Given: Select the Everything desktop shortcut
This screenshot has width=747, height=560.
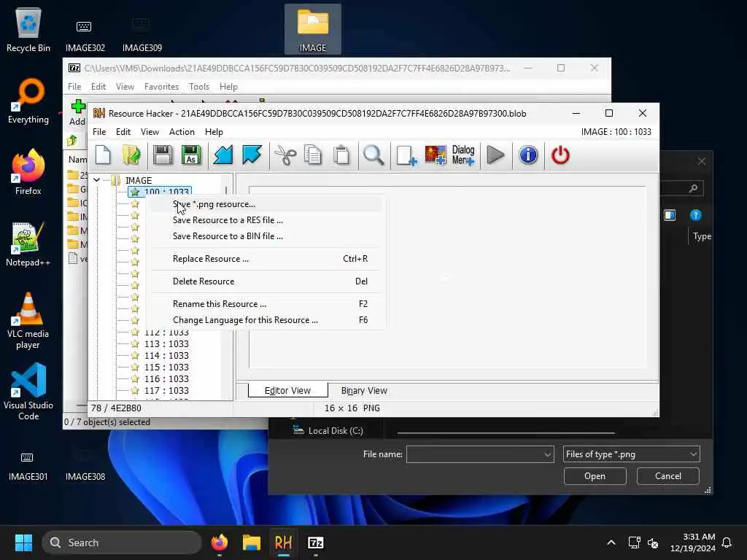Looking at the screenshot, I should coord(28,101).
